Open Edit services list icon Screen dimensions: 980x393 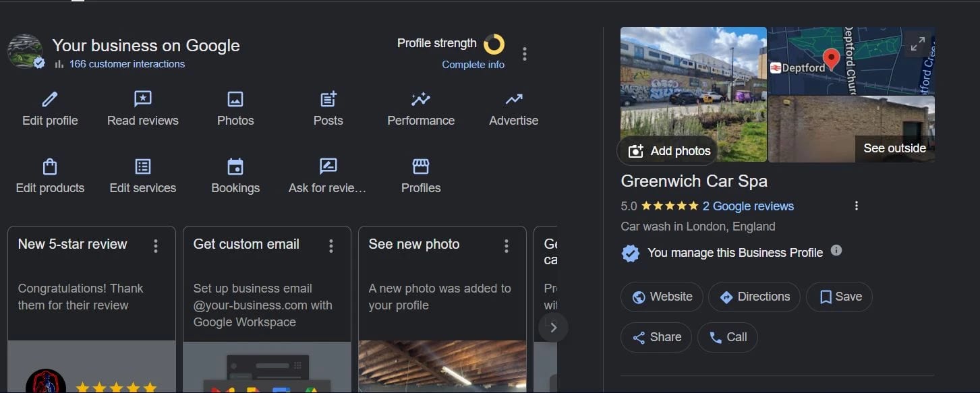click(x=143, y=167)
